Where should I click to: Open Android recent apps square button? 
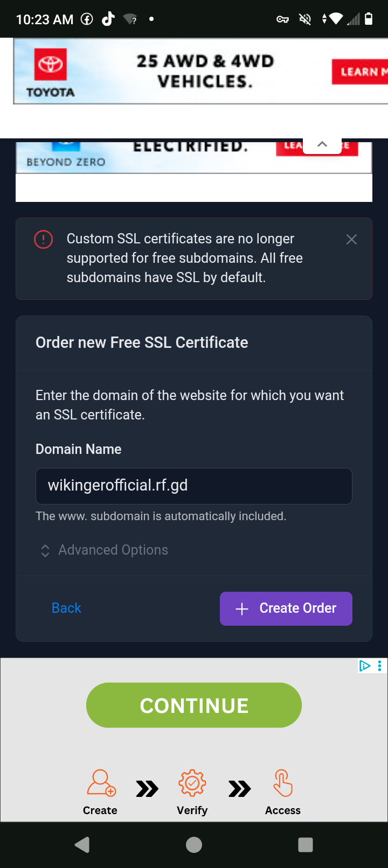(306, 845)
